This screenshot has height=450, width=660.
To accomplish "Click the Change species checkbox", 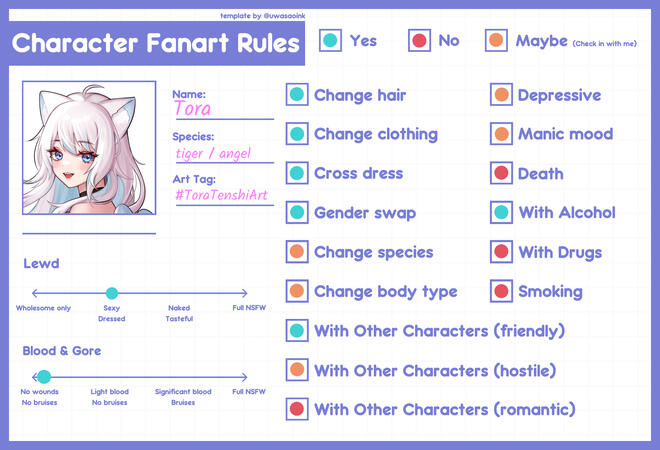I will pos(297,252).
